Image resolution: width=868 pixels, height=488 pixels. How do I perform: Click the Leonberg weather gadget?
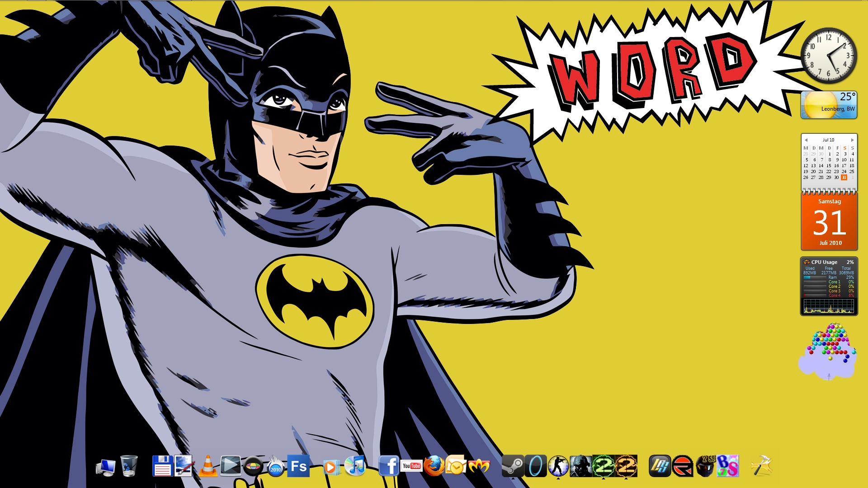[829, 105]
